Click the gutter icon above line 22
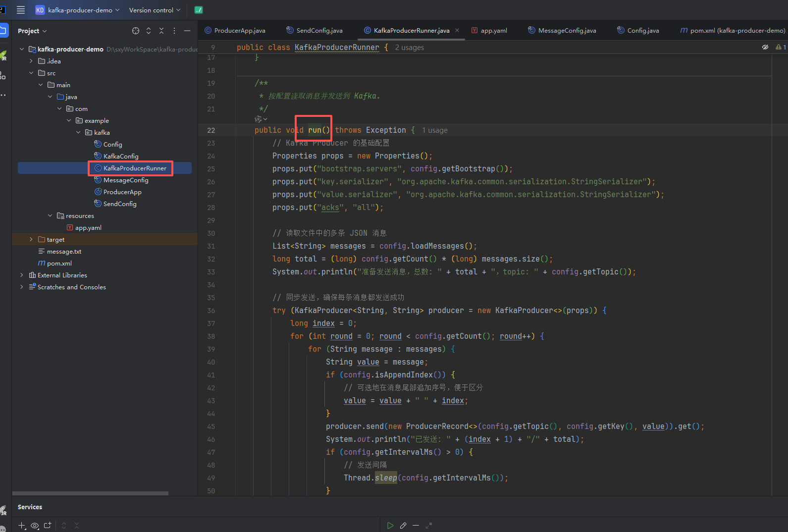 (x=261, y=119)
